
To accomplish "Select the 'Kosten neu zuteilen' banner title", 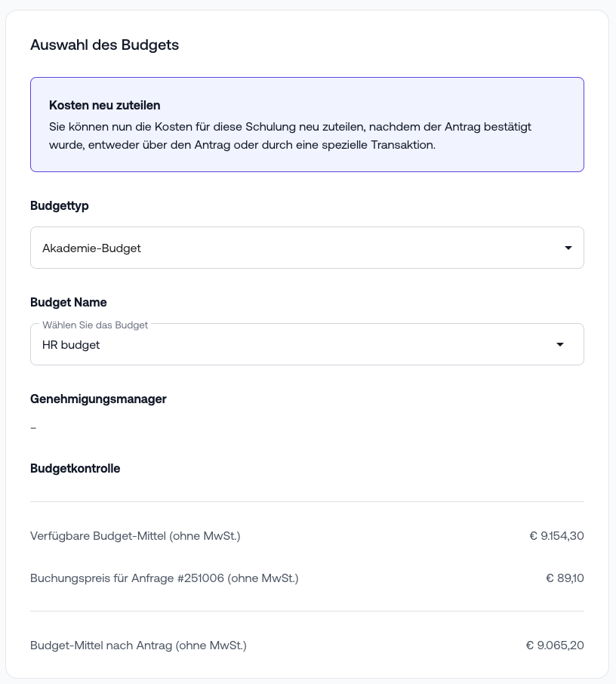I will (104, 105).
